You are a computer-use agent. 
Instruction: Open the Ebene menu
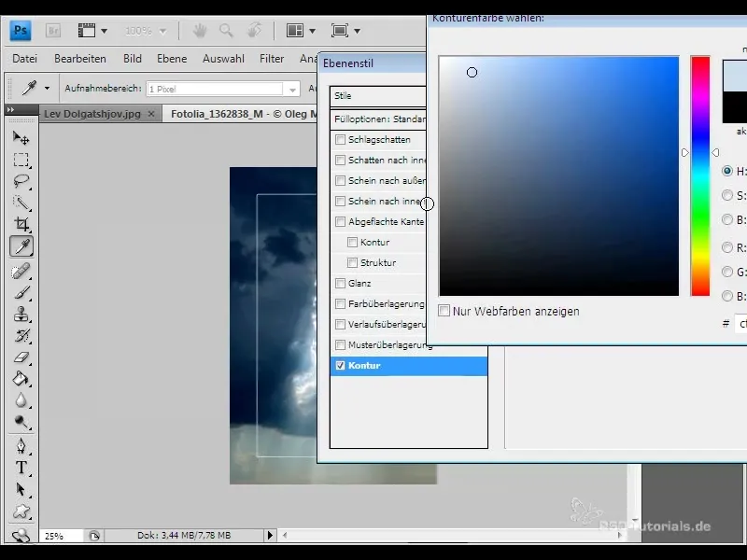click(x=172, y=59)
